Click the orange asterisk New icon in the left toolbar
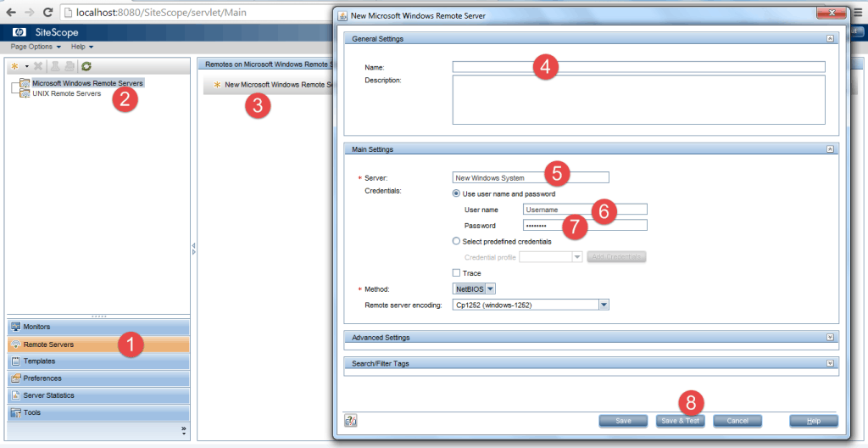 pyautogui.click(x=14, y=66)
